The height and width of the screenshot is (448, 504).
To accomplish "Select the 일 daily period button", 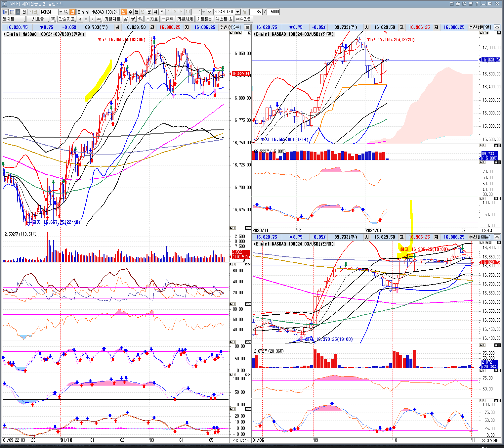I will tap(124, 12).
